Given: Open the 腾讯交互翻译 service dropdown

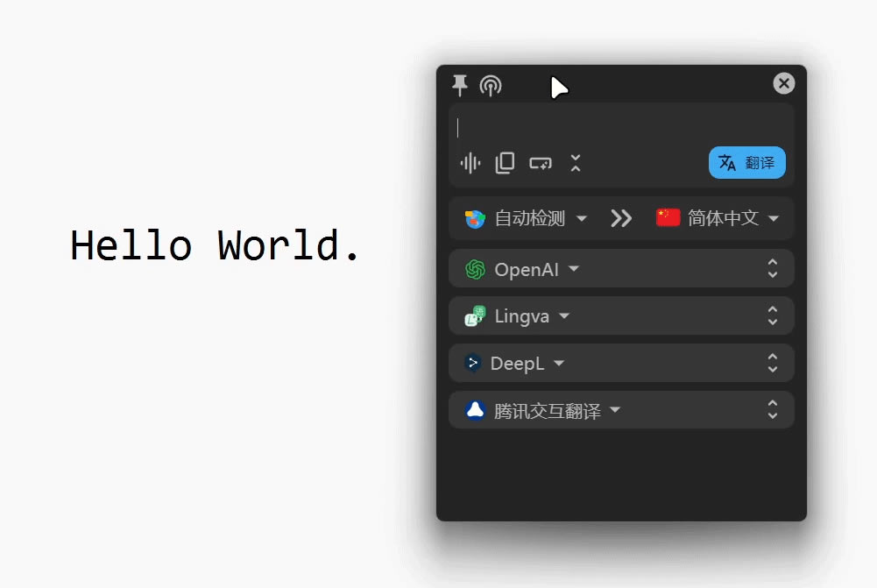Looking at the screenshot, I should 544,411.
